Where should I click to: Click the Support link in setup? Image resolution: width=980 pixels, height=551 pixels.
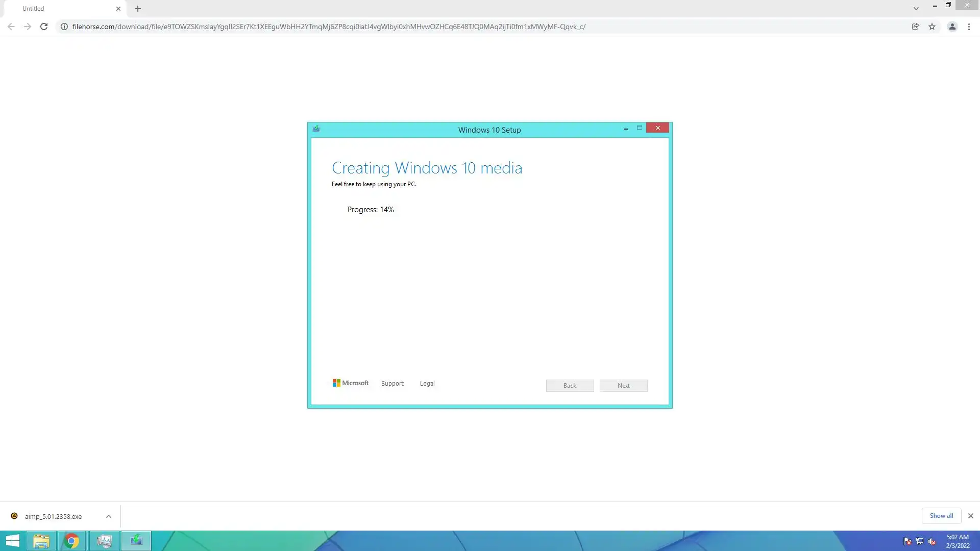click(392, 384)
